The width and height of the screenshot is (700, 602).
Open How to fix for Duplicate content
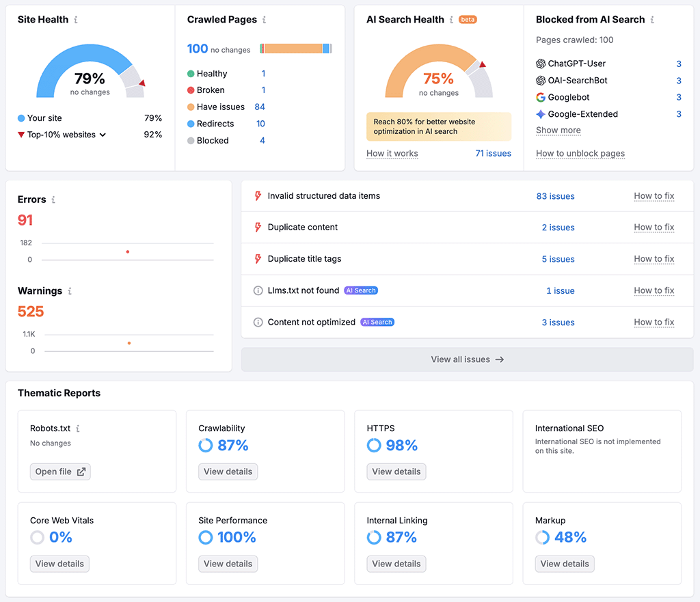pos(654,228)
